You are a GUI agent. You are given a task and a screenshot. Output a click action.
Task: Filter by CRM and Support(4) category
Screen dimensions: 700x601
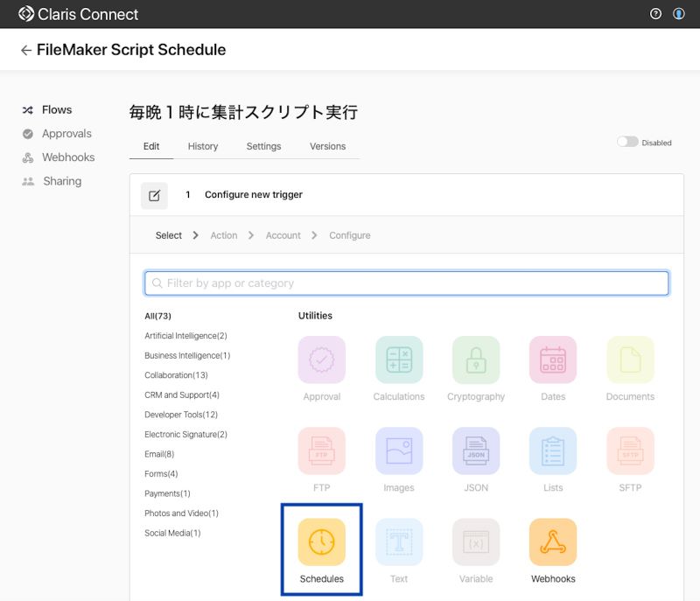(x=182, y=395)
